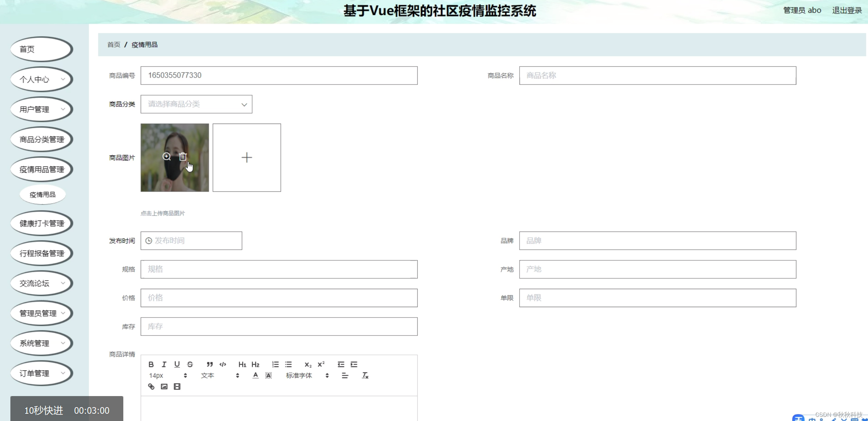Apply superscript formatting in editor
Screen dimensions: 868x421
point(320,364)
